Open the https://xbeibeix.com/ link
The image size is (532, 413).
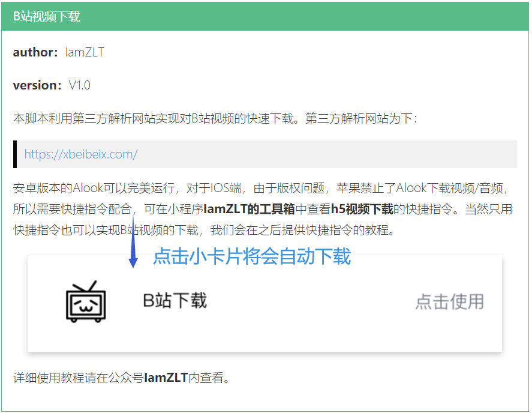[x=81, y=154]
